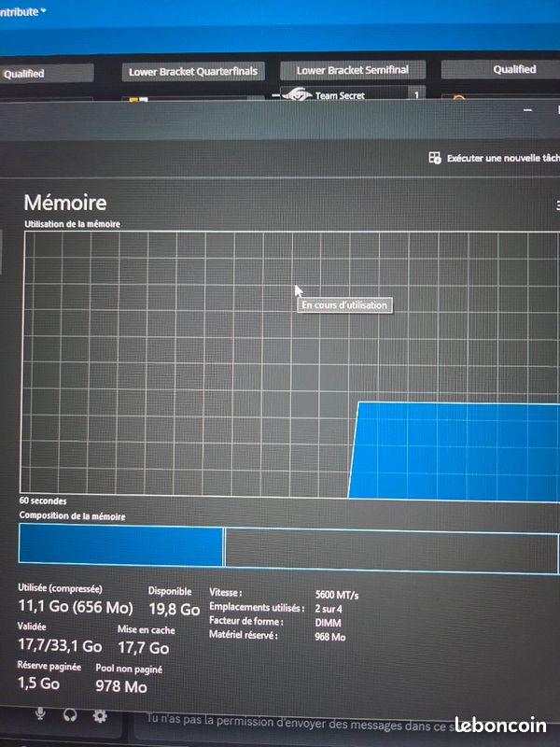
Task: Click the Utilisation de la mémoire label
Action: tap(72, 224)
